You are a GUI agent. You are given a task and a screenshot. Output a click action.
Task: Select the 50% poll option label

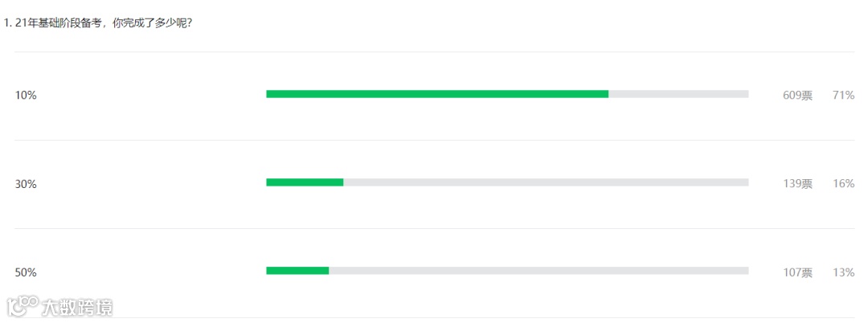tap(26, 272)
